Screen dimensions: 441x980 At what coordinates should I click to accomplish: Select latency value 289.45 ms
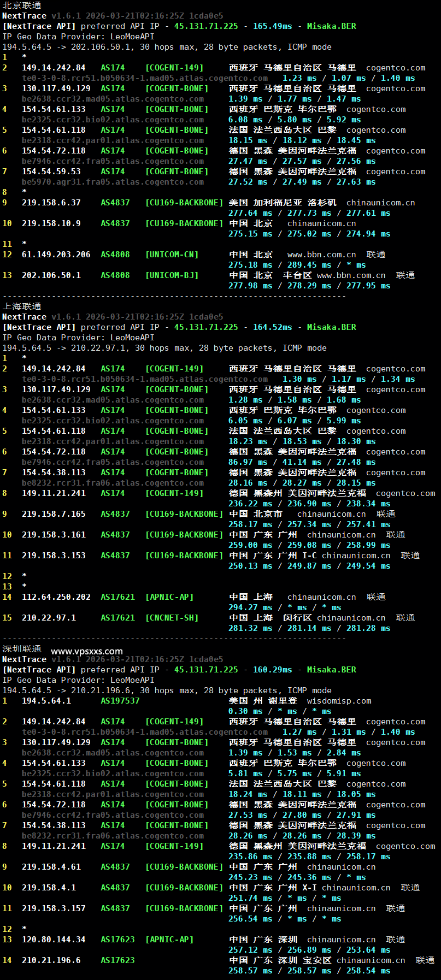[309, 265]
